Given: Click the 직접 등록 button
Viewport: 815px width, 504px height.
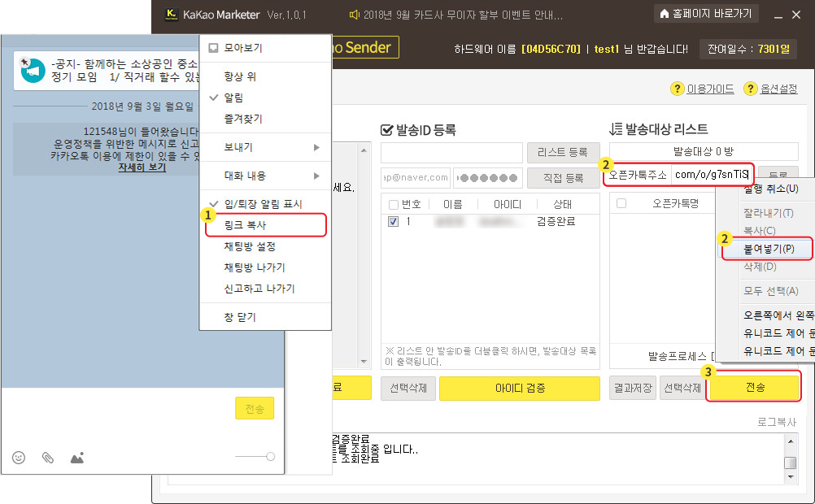Looking at the screenshot, I should pos(563,178).
